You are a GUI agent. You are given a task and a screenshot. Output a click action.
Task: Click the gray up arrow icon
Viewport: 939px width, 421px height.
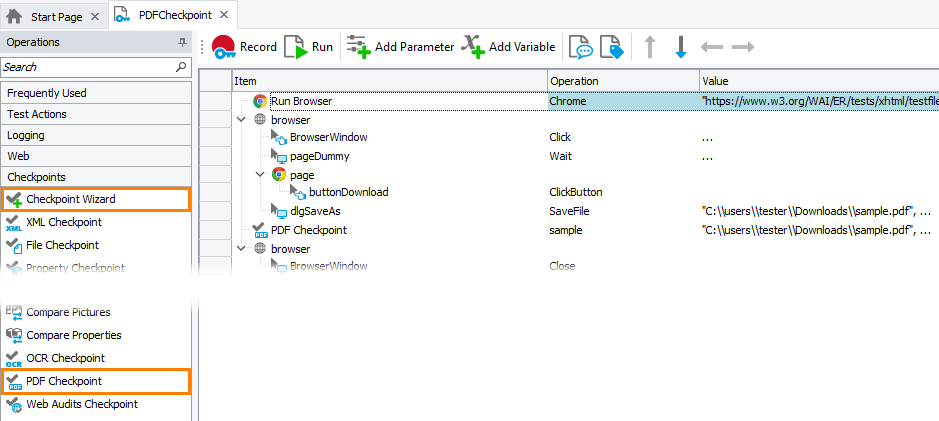650,47
